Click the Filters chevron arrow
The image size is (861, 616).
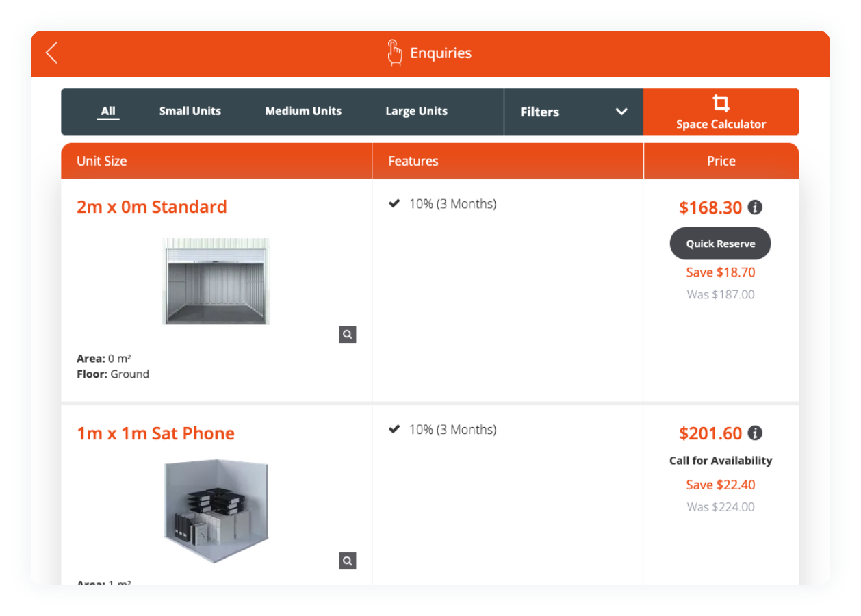click(621, 112)
